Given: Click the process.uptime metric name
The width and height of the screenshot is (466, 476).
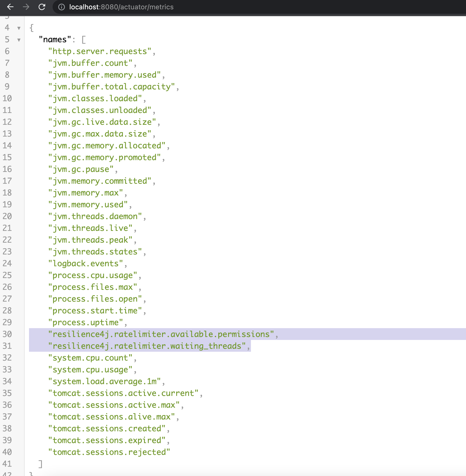Looking at the screenshot, I should click(x=86, y=322).
